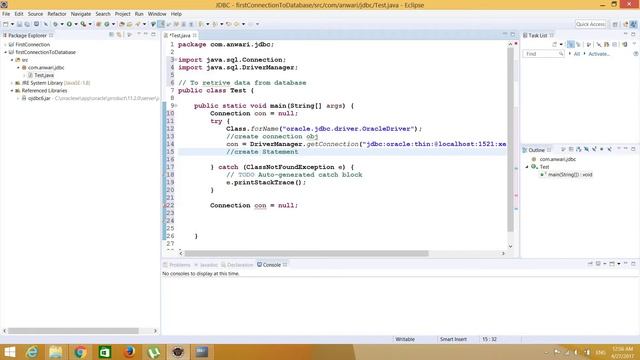Viewport: 640px width, 360px height.
Task: Click Package Explorer horizontal scrollbar thumb
Action: tap(73, 331)
